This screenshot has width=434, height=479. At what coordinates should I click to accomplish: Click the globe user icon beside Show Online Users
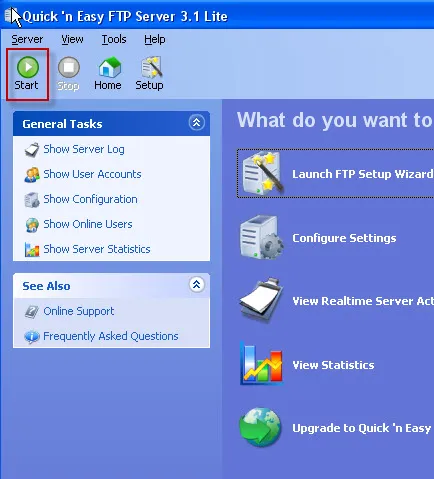tap(32, 225)
